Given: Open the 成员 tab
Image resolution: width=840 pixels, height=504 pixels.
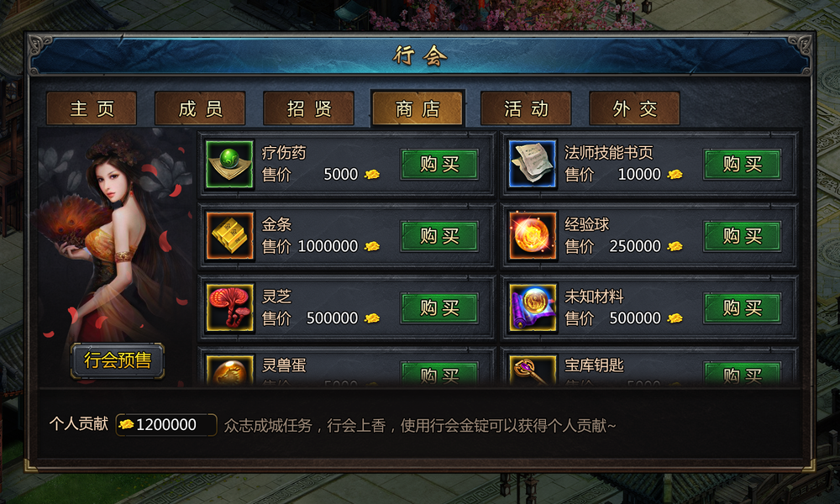Looking at the screenshot, I should pyautogui.click(x=200, y=108).
